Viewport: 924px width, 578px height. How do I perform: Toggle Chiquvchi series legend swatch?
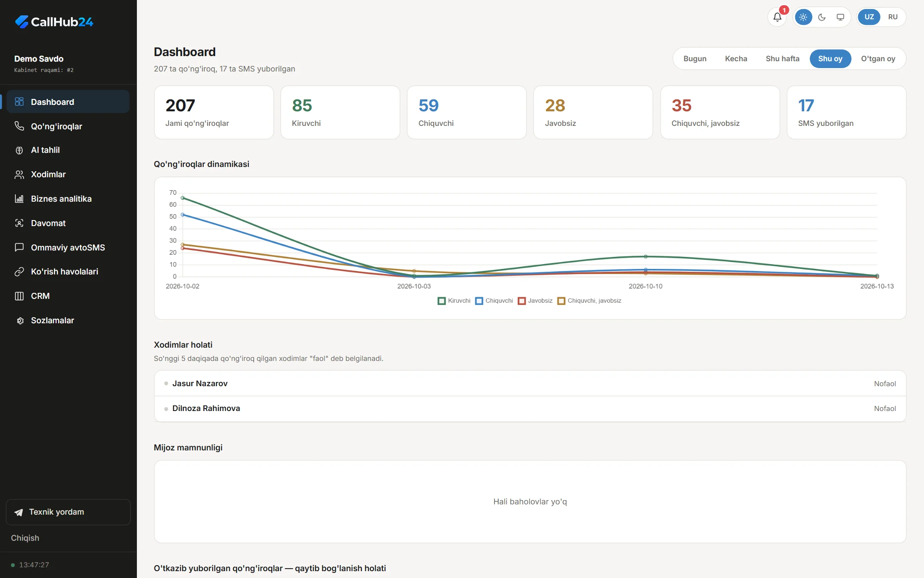479,301
